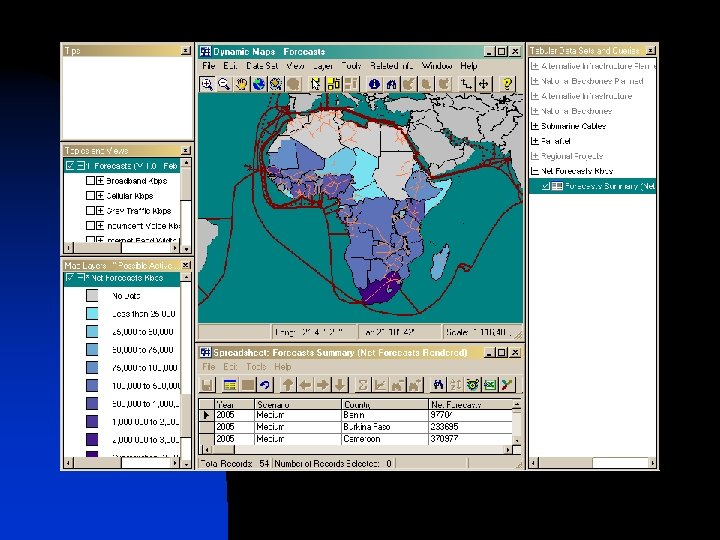
Task: Toggle the Cellular Kbps checkbox
Action: coord(90,196)
